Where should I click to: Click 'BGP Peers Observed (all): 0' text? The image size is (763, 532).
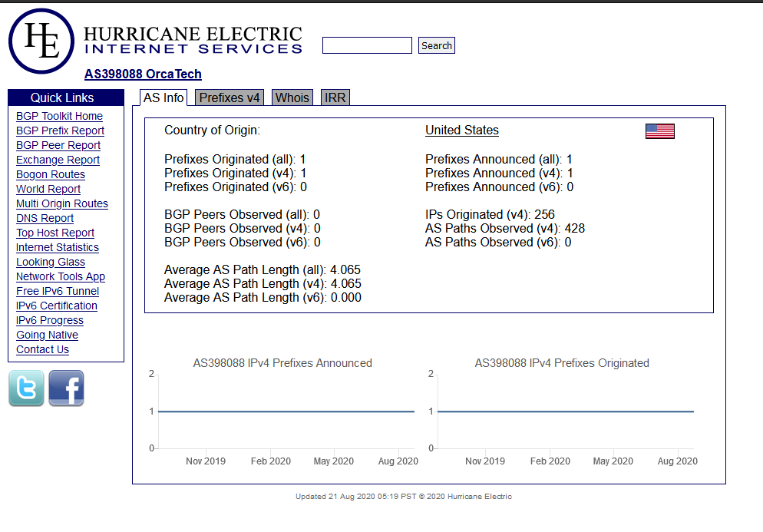click(243, 215)
